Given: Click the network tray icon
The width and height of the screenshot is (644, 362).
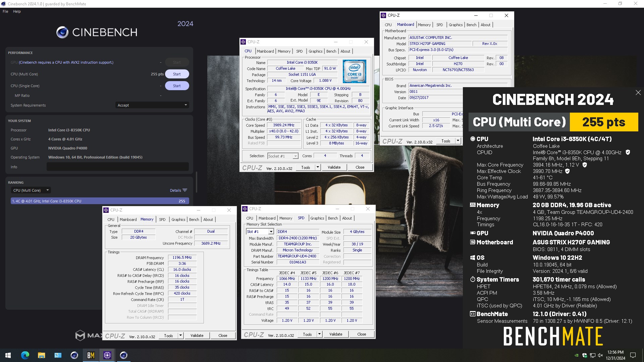Looking at the screenshot, I should tap(593, 355).
